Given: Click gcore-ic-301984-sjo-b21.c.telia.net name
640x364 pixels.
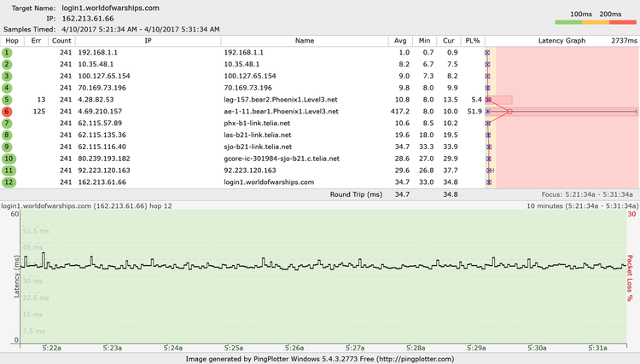Looking at the screenshot, I should pyautogui.click(x=282, y=159).
